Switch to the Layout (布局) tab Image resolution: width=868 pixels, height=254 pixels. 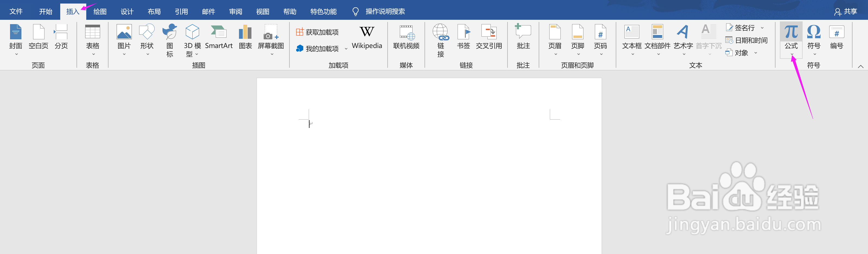pos(154,11)
